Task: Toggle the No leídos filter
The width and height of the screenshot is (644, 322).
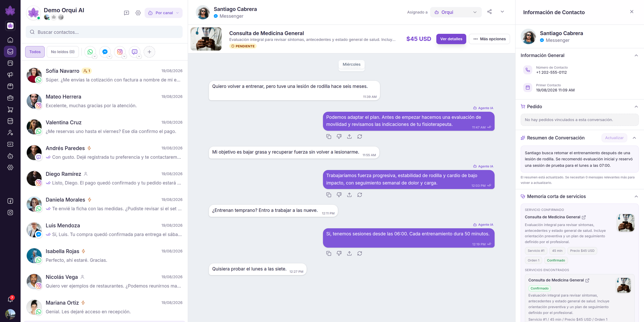Action: [63, 52]
